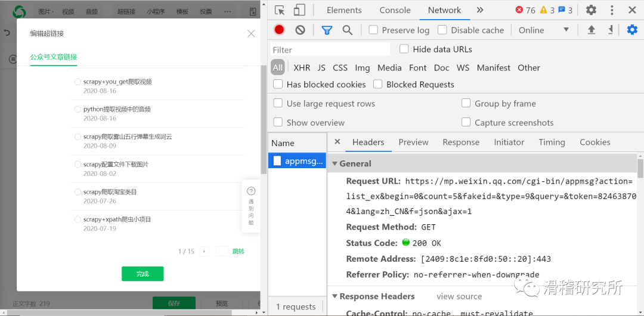Open the Cookies tab
The width and height of the screenshot is (644, 316).
[595, 142]
